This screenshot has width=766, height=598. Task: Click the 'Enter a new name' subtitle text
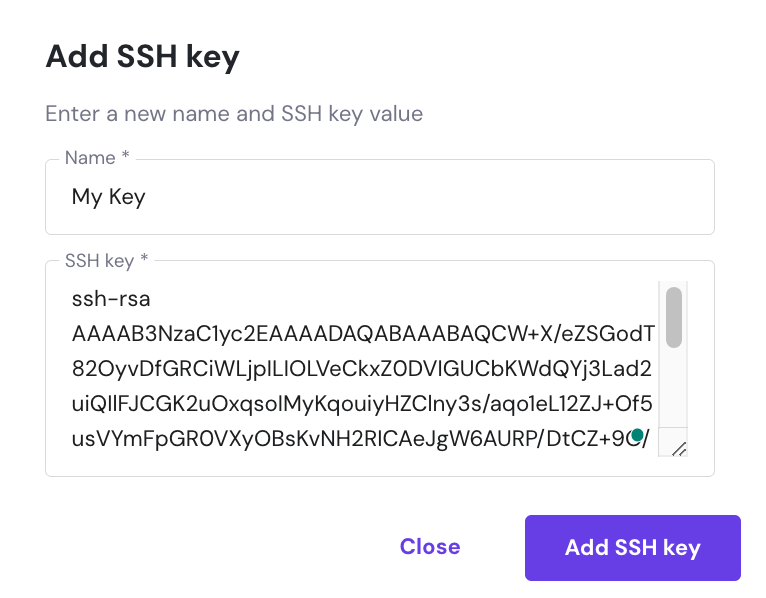click(x=234, y=114)
